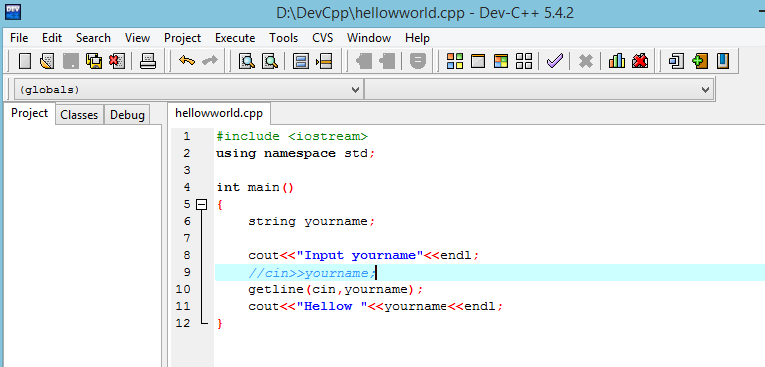Click the disabled Toggle comment shield icon
Image resolution: width=765 pixels, height=367 pixels.
[x=418, y=61]
